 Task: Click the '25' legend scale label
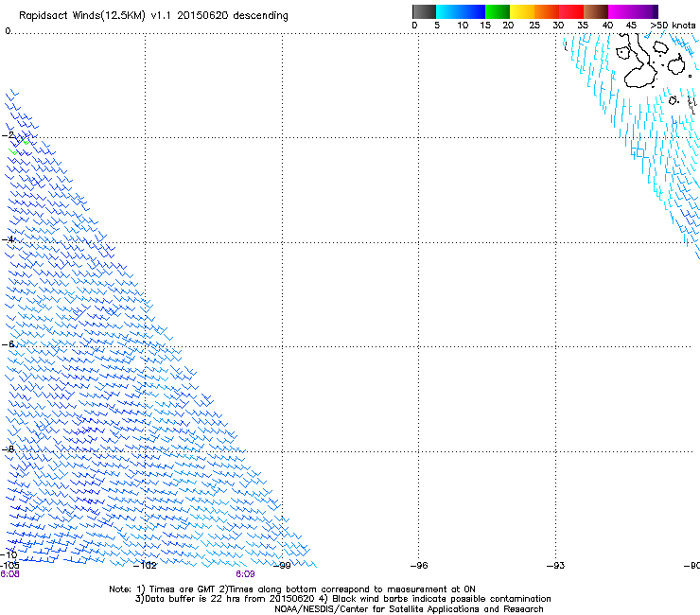pos(534,26)
